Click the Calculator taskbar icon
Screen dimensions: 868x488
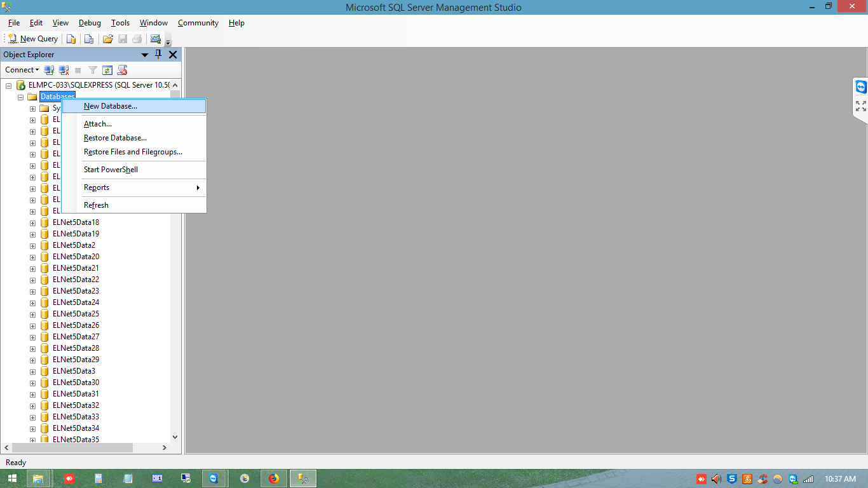click(98, 478)
